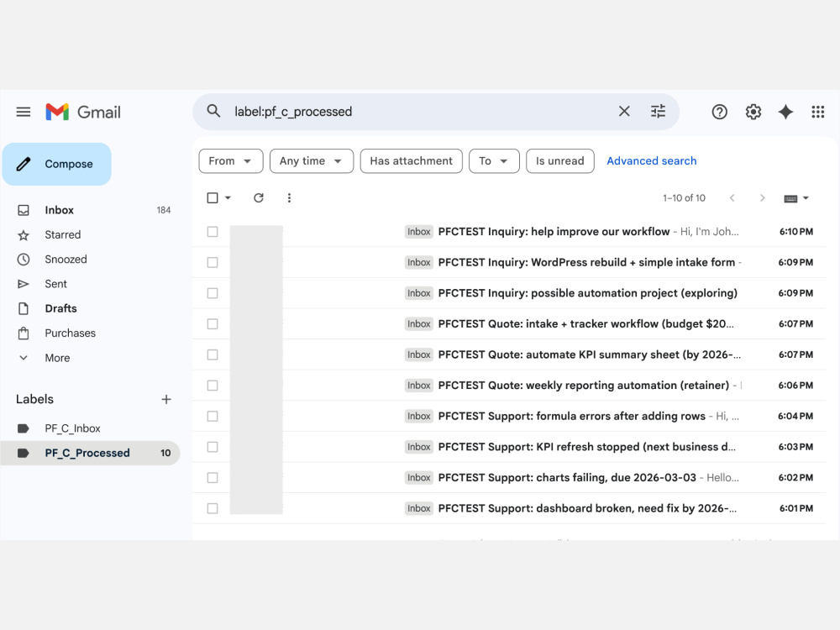This screenshot has height=630, width=840.
Task: Click the PF_C_Inbox label tag icon
Action: 24,428
